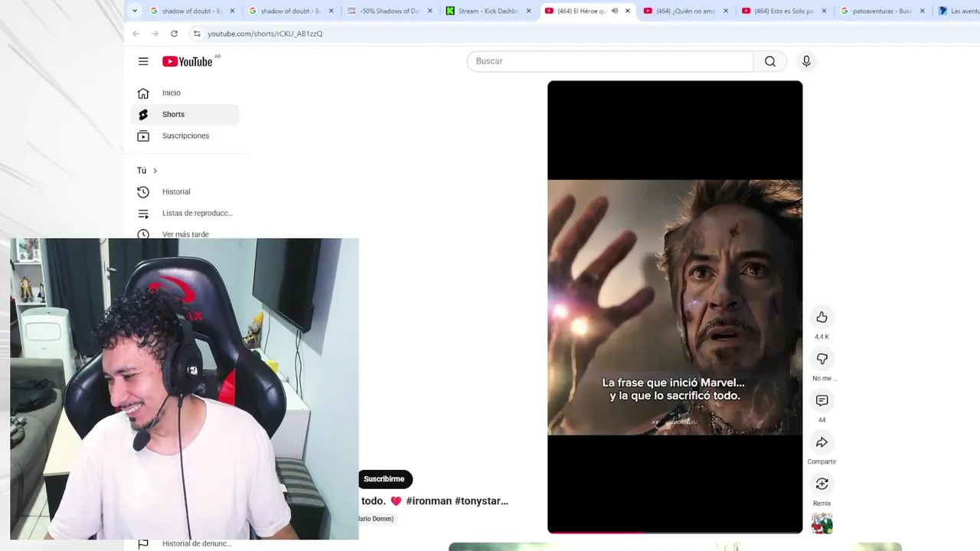Click the search magnifier button
This screenshot has width=980, height=551.
tap(770, 61)
